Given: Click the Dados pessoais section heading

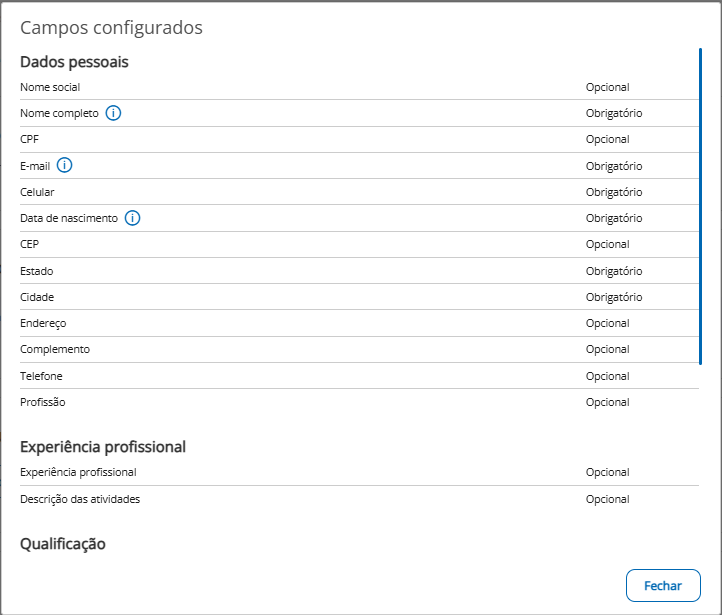Looking at the screenshot, I should tap(74, 62).
